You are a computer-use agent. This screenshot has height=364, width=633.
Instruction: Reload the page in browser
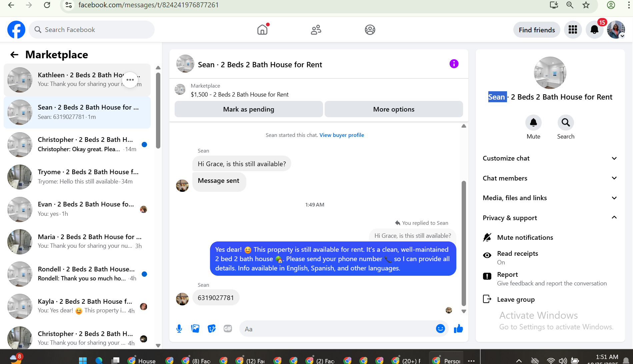pyautogui.click(x=47, y=5)
